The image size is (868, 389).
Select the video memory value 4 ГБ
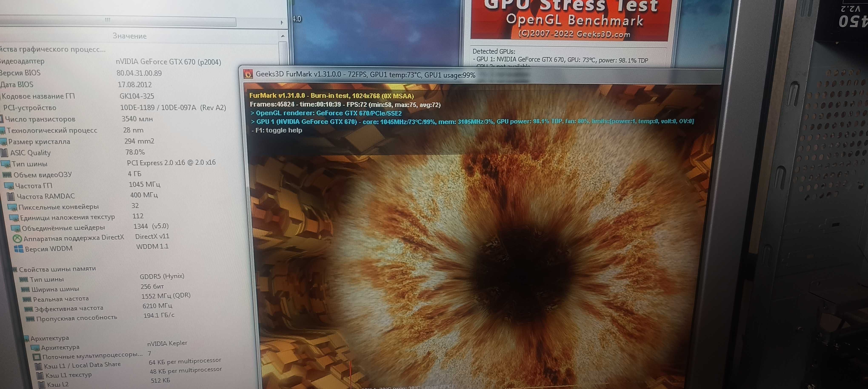pyautogui.click(x=134, y=174)
